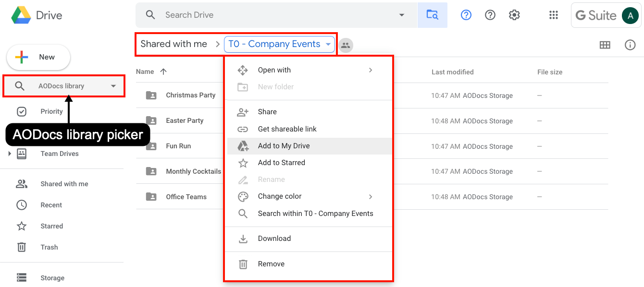
Task: Click the Priority checkbox icon in sidebar
Action: coord(22,111)
